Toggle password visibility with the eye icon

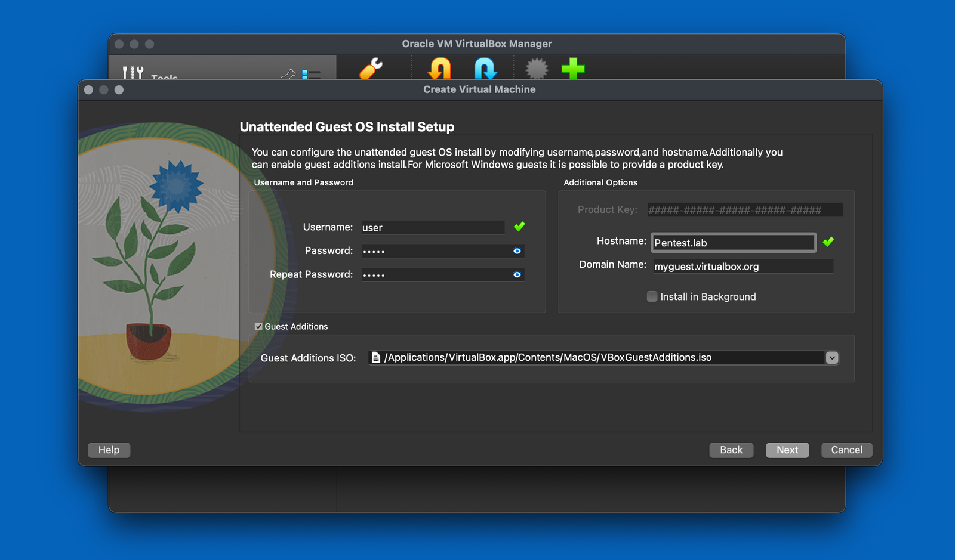click(x=517, y=250)
